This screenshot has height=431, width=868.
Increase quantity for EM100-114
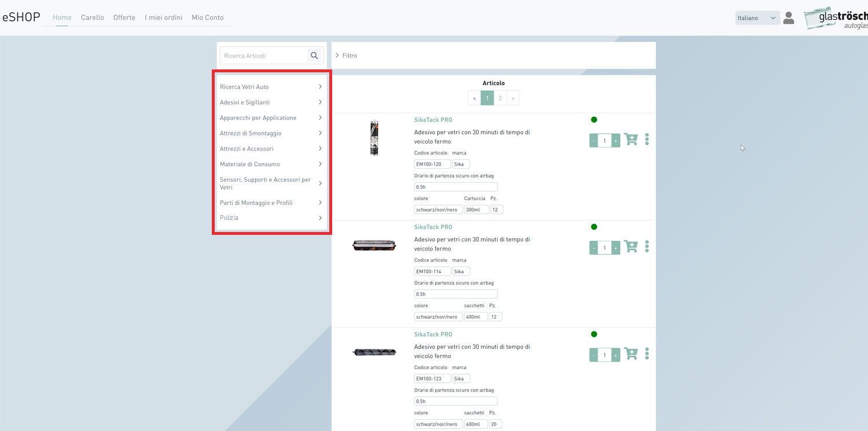(x=616, y=248)
